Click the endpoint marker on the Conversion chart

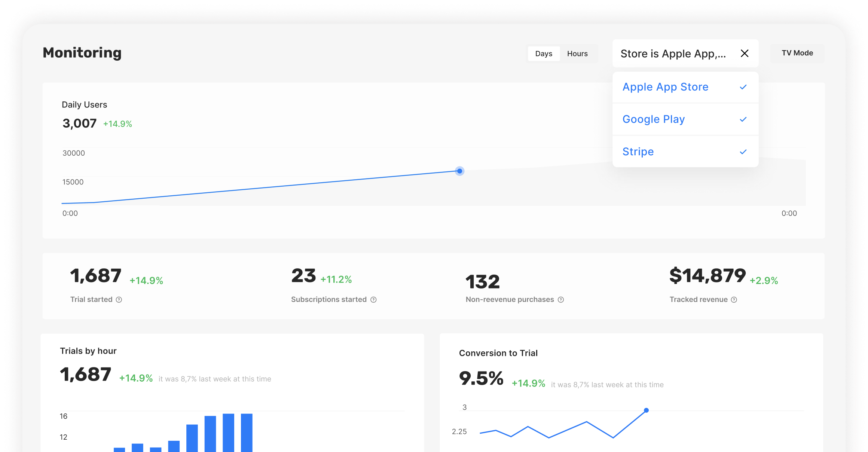[647, 410]
